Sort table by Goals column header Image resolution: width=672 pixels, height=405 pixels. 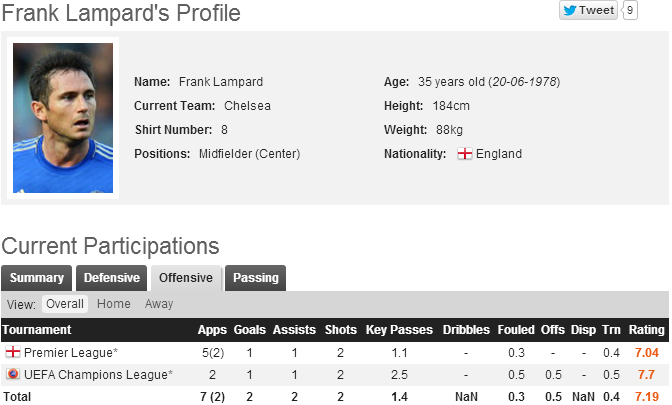point(249,330)
